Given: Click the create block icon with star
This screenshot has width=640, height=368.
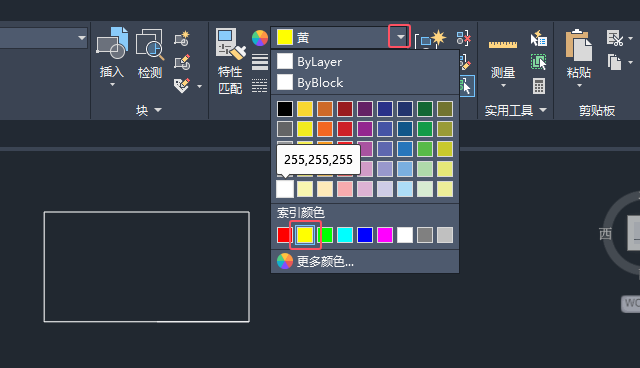Looking at the screenshot, I should pos(182,38).
